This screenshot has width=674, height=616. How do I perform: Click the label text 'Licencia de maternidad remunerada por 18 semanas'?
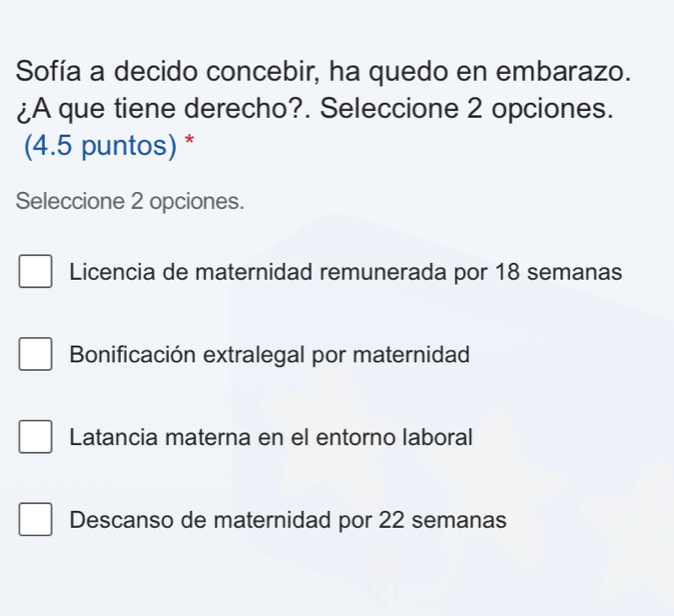(347, 273)
